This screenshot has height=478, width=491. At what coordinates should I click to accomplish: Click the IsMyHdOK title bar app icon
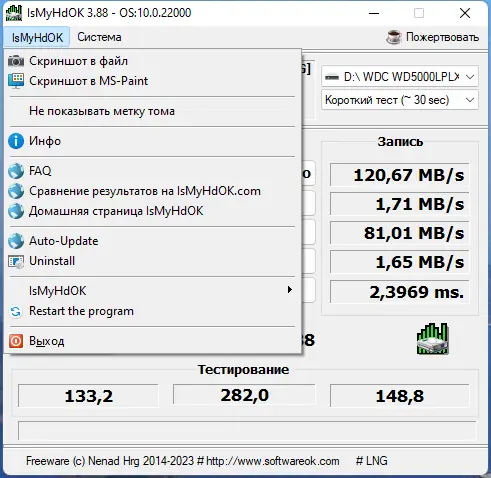14,13
